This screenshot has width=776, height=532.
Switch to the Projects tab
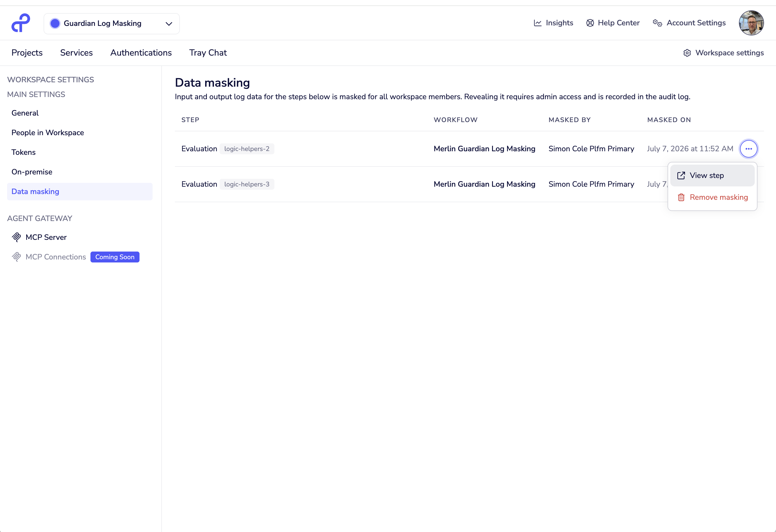(27, 53)
